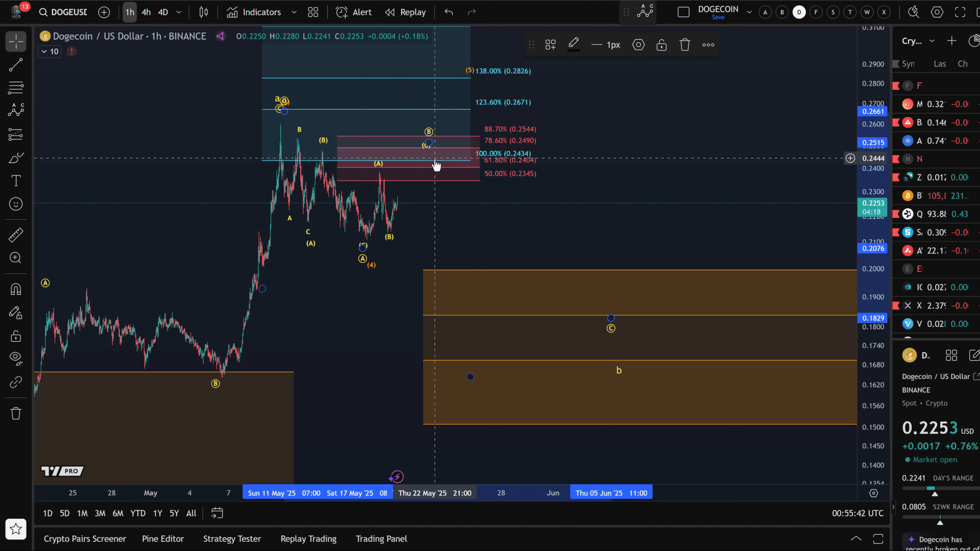Expand the time interval dropdown arrow
The width and height of the screenshot is (980, 551).
click(x=179, y=12)
